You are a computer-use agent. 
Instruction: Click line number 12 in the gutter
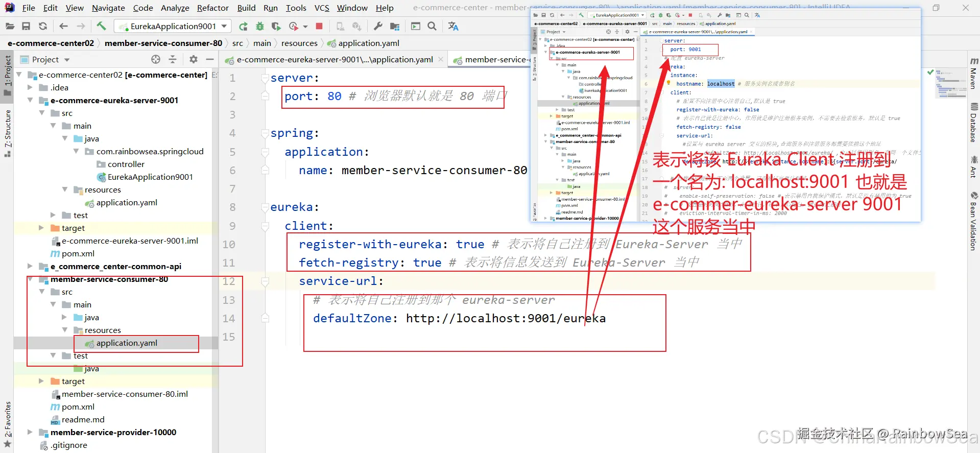pos(229,281)
